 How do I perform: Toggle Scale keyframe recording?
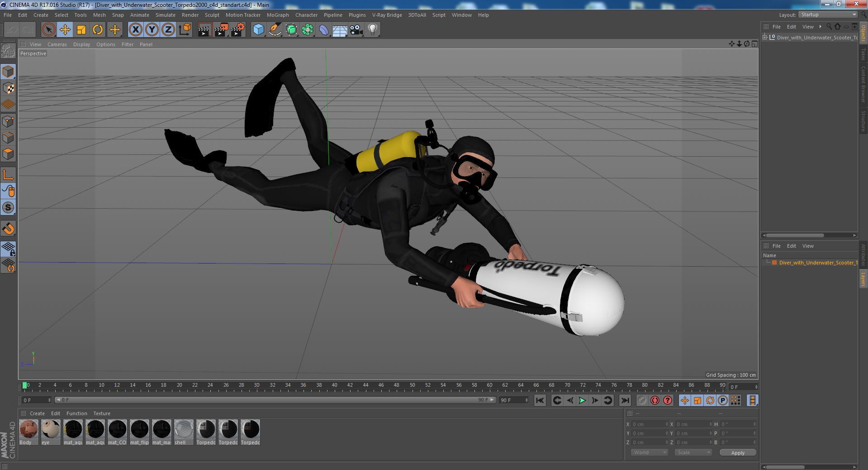(697, 400)
